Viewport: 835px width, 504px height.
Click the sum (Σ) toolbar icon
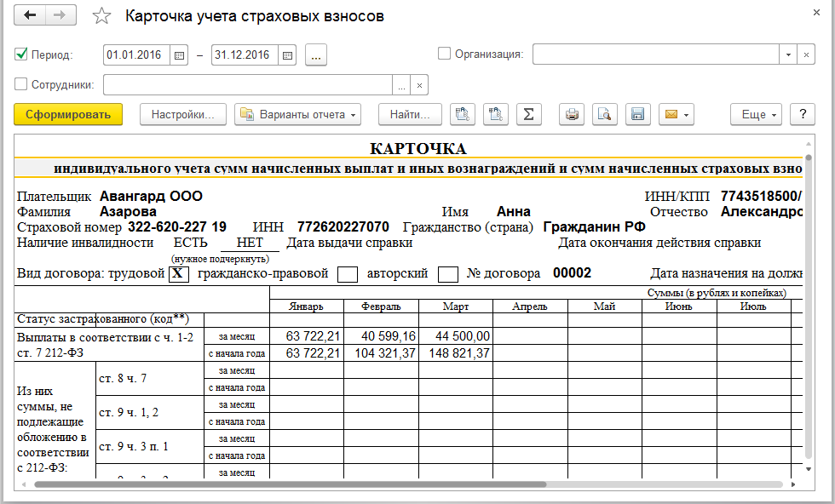529,114
